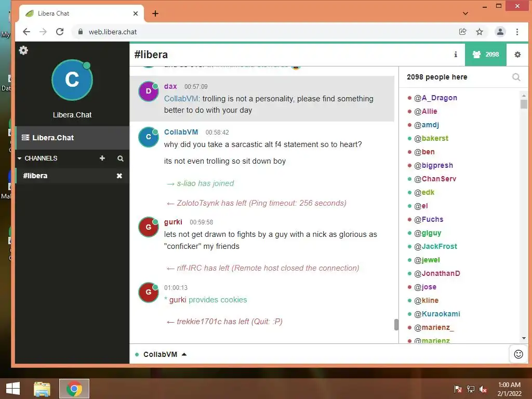Open File Explorer from the taskbar
The width and height of the screenshot is (532, 399).
[x=42, y=389]
